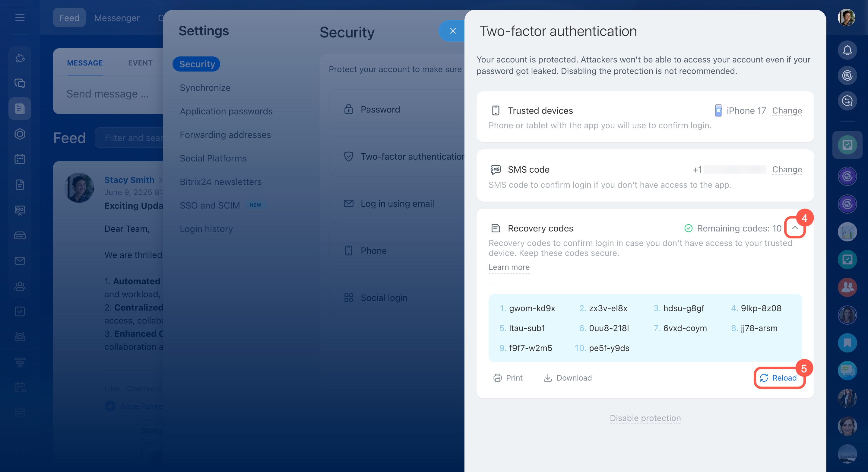
Task: Select Login history in Settings menu
Action: [206, 229]
